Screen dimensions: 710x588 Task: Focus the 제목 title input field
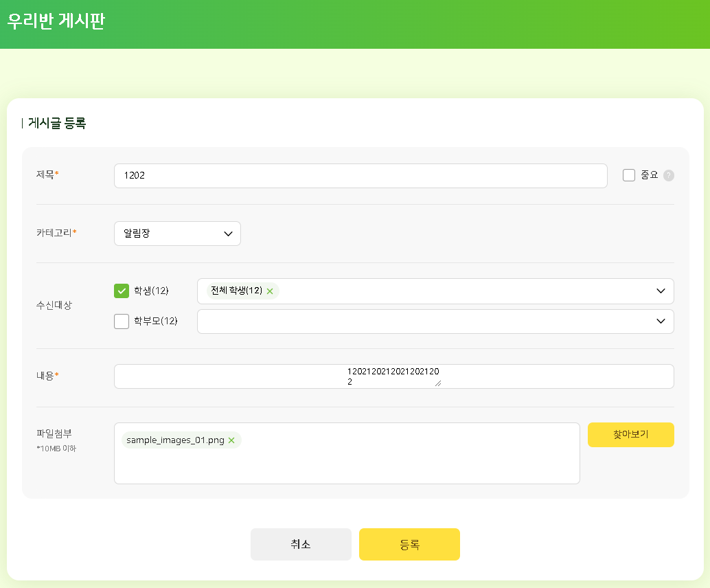click(x=360, y=176)
